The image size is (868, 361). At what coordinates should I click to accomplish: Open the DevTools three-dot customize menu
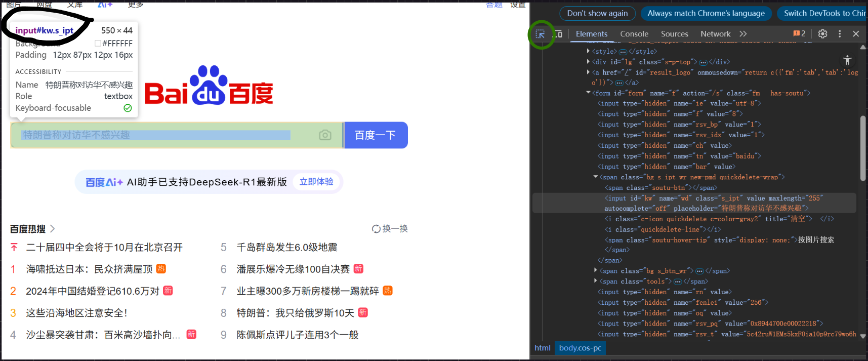coord(840,34)
